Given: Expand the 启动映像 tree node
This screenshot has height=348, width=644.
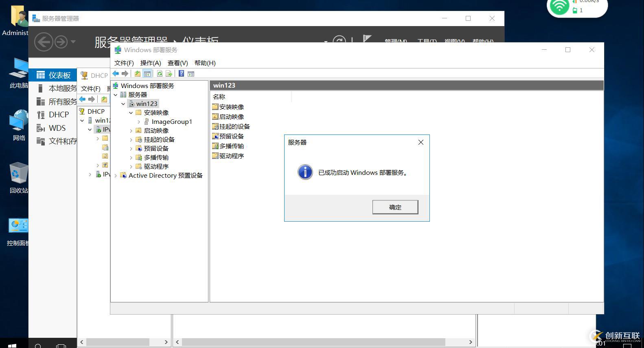Looking at the screenshot, I should tap(131, 130).
